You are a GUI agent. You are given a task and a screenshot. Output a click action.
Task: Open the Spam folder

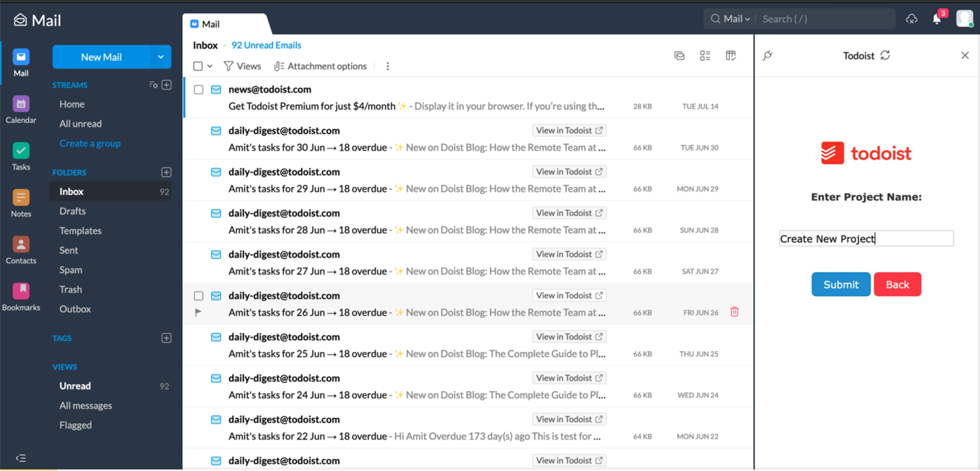[70, 270]
